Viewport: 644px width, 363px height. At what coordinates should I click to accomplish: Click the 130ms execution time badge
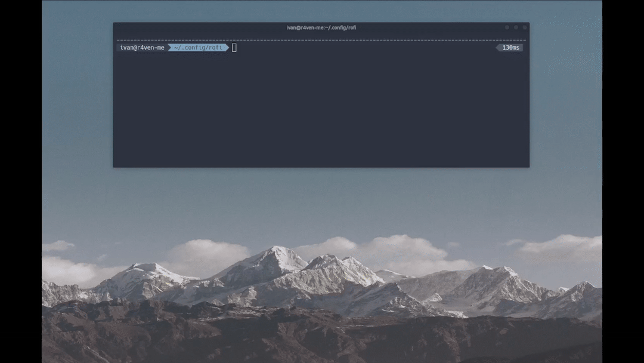coord(511,48)
